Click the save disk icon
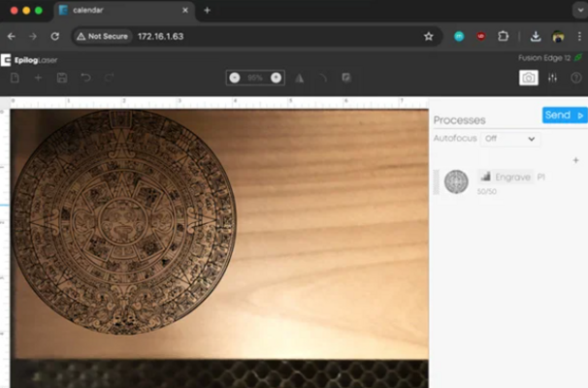This screenshot has width=588, height=388. point(62,78)
